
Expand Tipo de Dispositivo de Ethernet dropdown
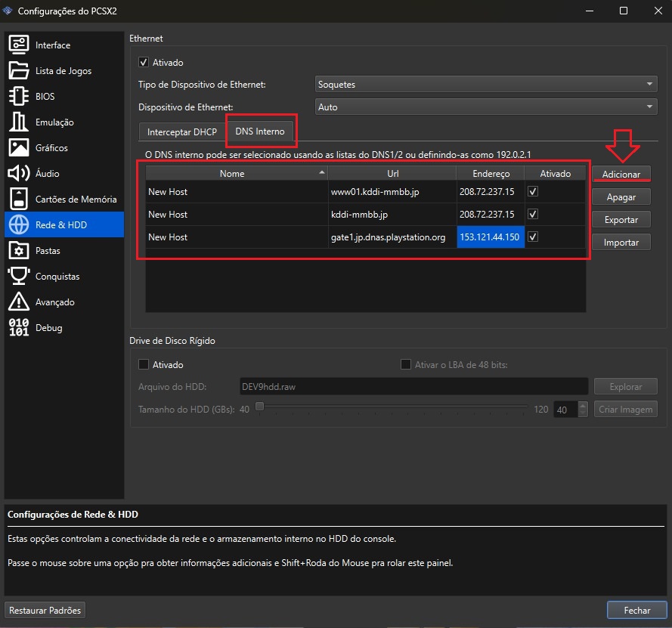click(x=486, y=85)
